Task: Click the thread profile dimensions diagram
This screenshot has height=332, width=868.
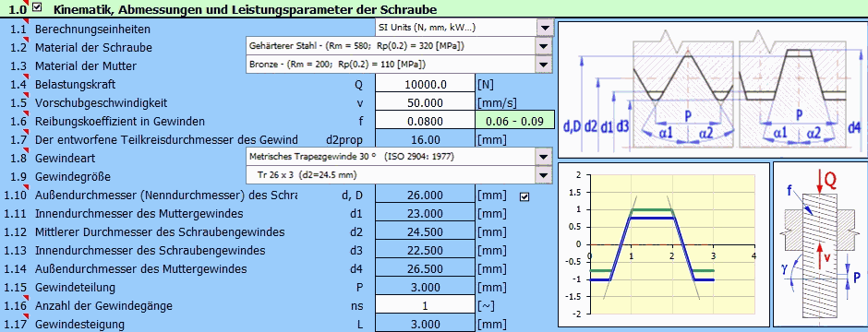Action: click(713, 90)
